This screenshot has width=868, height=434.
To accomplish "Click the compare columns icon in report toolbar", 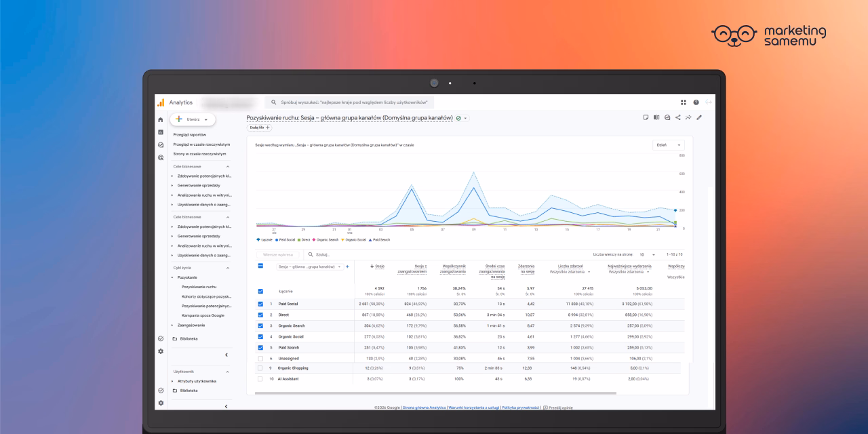I will click(656, 117).
